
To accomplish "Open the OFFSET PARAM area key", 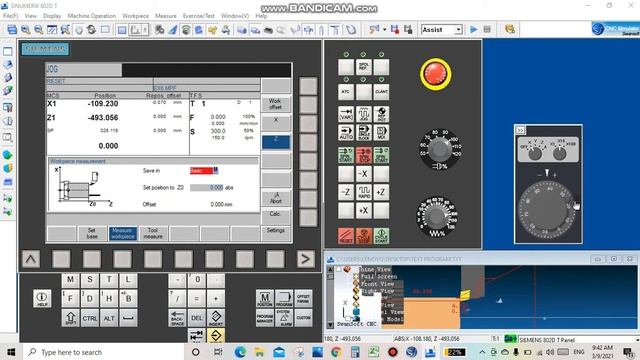I will [303, 298].
